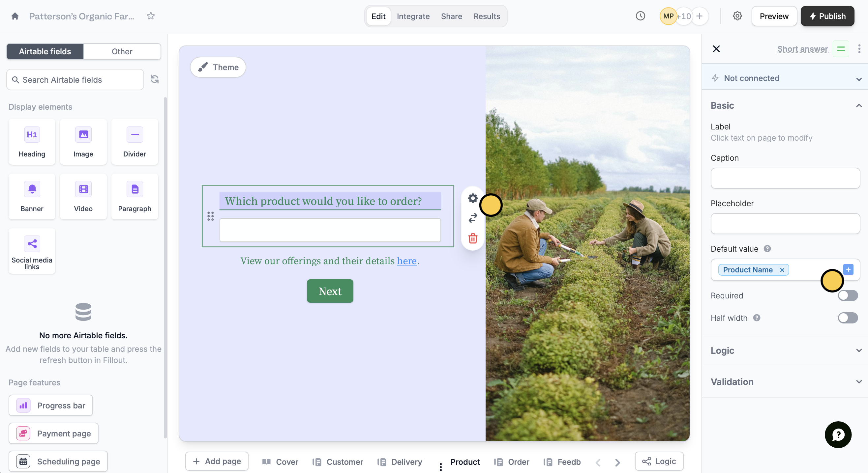Open the Not connected dropdown
Image resolution: width=868 pixels, height=473 pixels.
click(785, 78)
